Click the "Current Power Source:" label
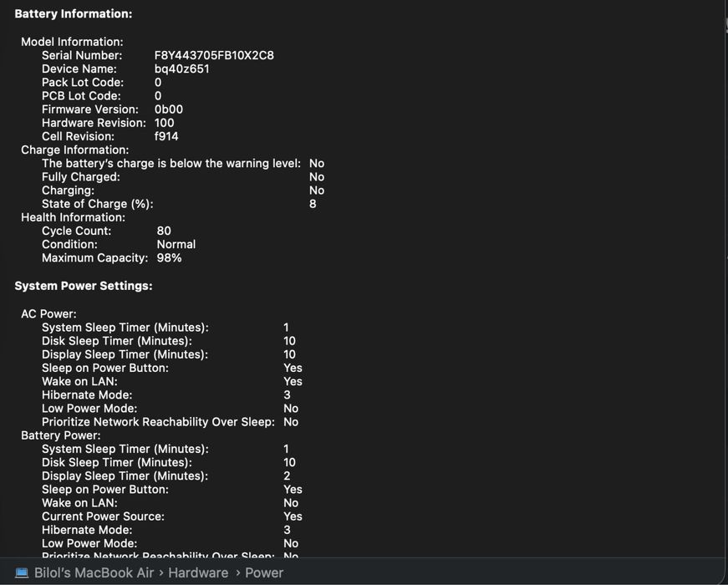The width and height of the screenshot is (728, 585). [103, 516]
